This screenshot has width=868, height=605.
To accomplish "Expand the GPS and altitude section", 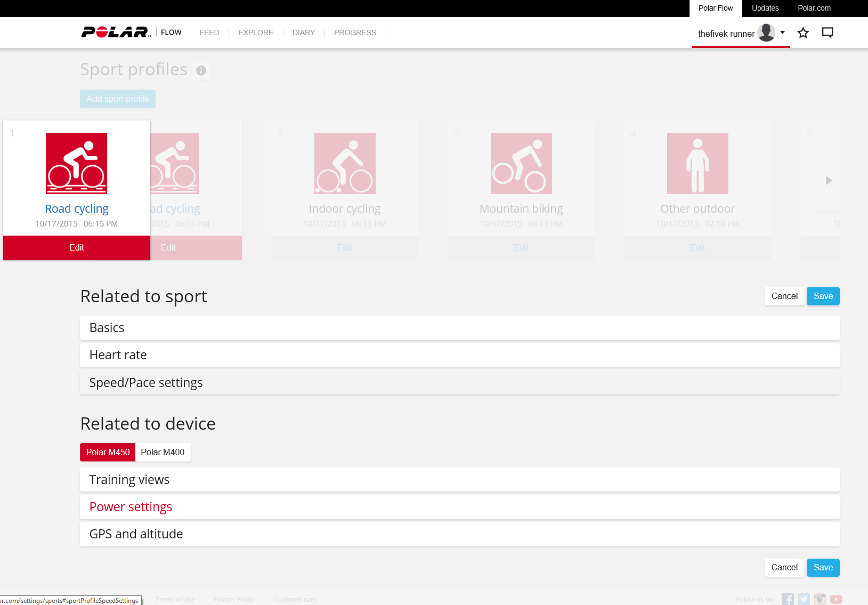I will (x=460, y=534).
